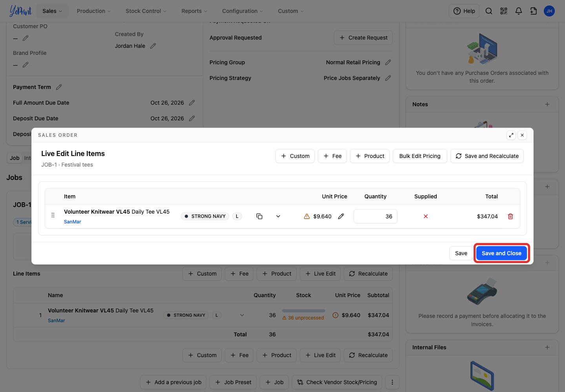Open the QR code scanner icon

click(x=504, y=11)
